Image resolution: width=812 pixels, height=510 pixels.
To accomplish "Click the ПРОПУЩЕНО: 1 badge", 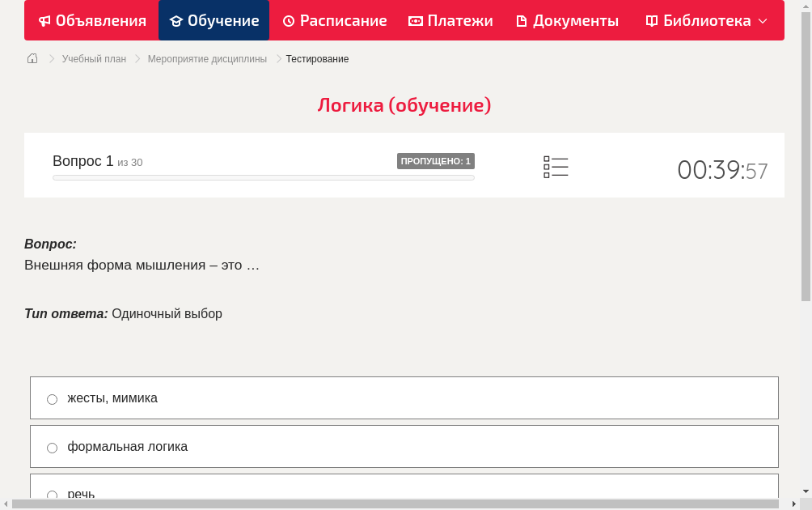I will [436, 161].
